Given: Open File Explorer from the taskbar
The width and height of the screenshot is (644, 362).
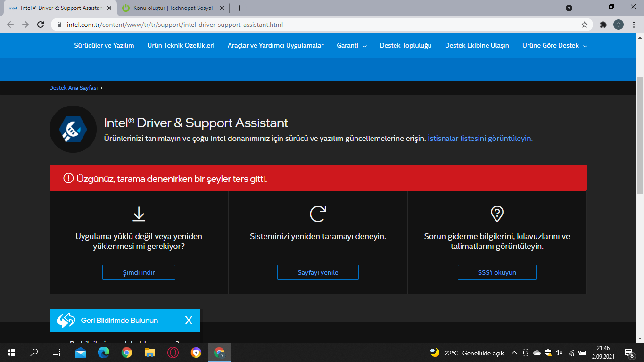Looking at the screenshot, I should pyautogui.click(x=150, y=353).
